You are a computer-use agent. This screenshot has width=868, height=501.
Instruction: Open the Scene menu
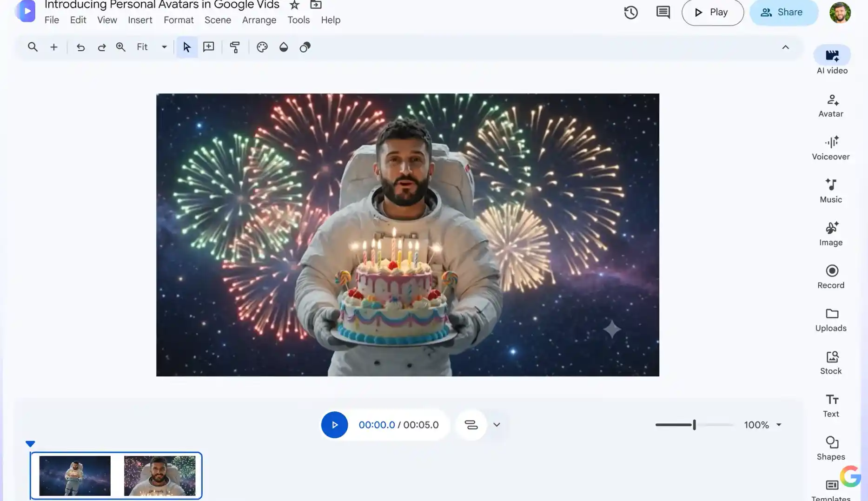coord(218,20)
